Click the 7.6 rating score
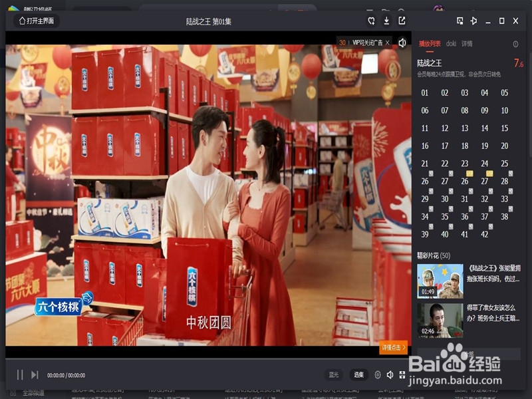 519,63
